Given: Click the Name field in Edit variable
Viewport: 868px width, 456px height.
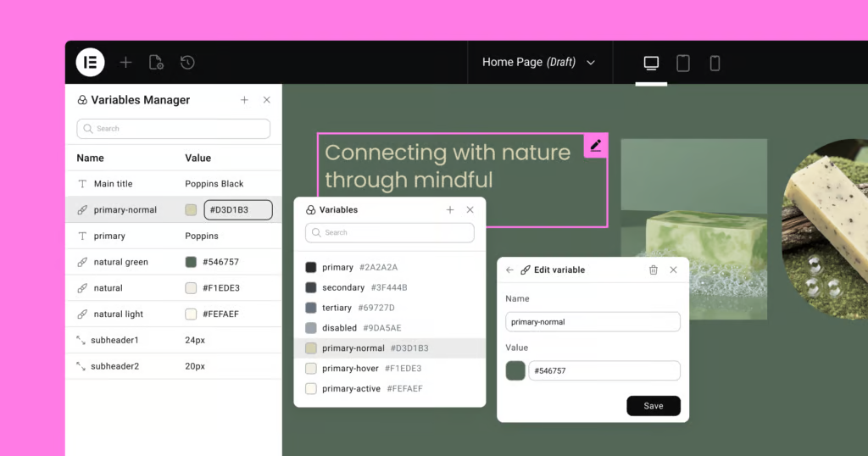Looking at the screenshot, I should click(593, 322).
